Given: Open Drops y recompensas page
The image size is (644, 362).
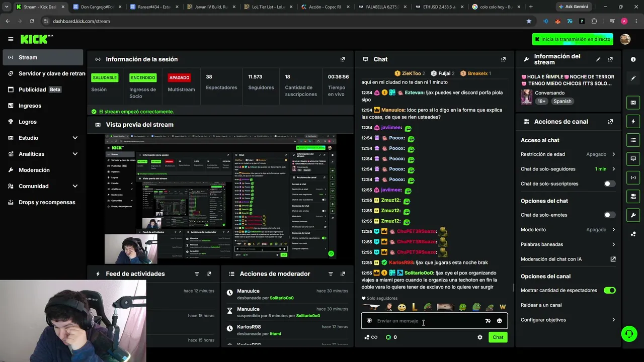Looking at the screenshot, I should coord(43,202).
